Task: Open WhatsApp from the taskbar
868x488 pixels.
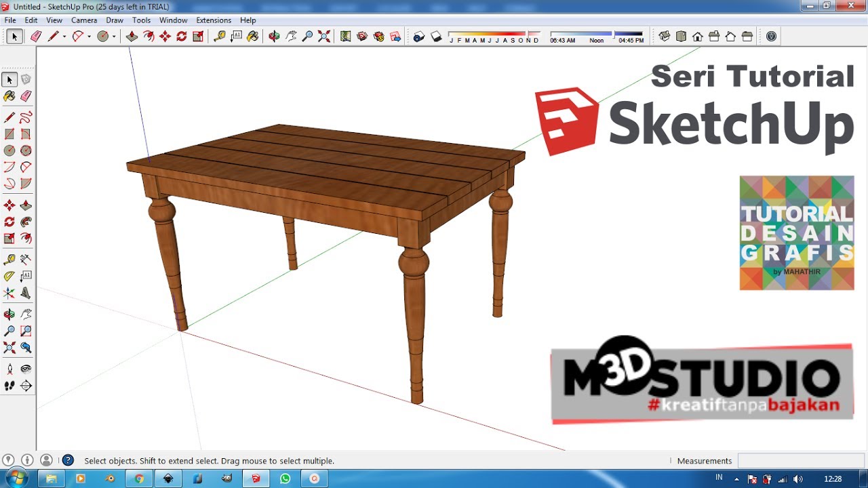Action: [285, 479]
